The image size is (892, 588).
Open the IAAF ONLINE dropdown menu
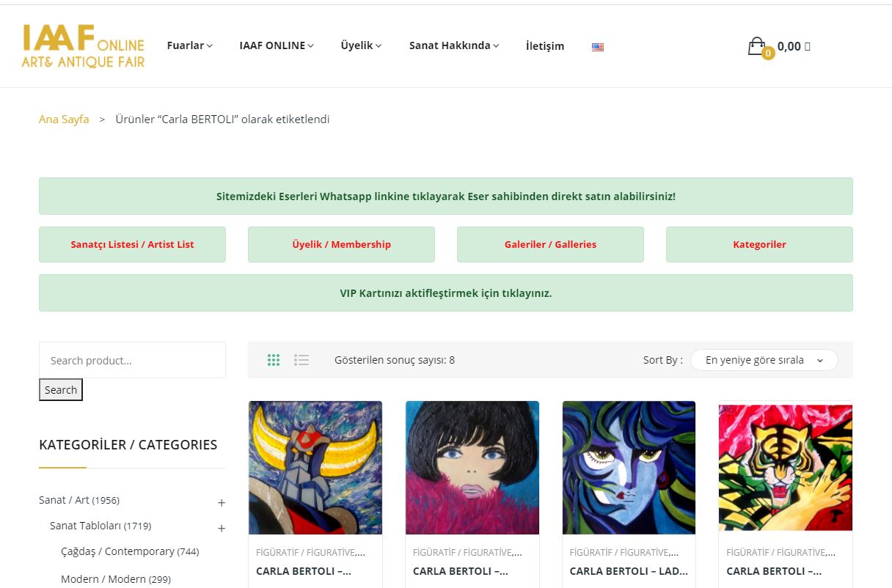(x=277, y=45)
